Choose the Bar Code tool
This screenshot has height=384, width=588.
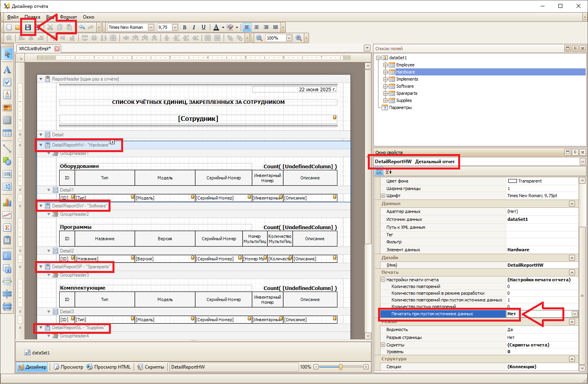(x=7, y=174)
